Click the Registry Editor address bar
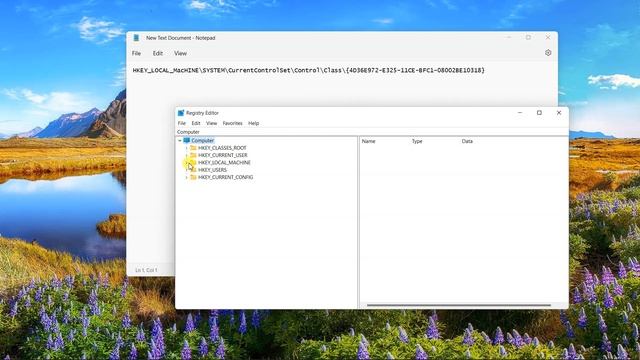Viewport: 640px width, 360px height. [372, 132]
